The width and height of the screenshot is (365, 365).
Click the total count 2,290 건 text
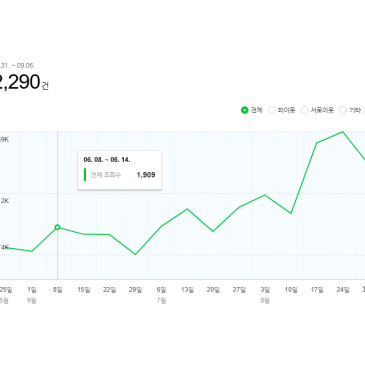tap(24, 82)
